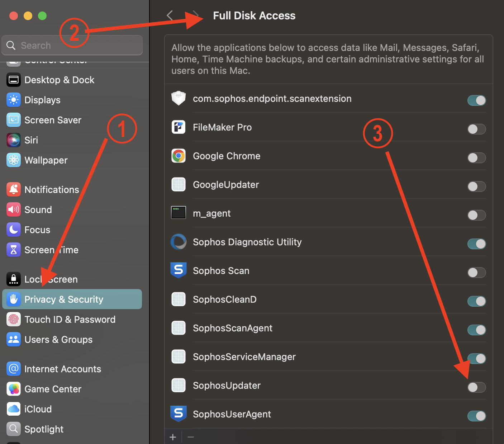
Task: Click the Lock Screen padlock icon
Action: click(x=14, y=279)
